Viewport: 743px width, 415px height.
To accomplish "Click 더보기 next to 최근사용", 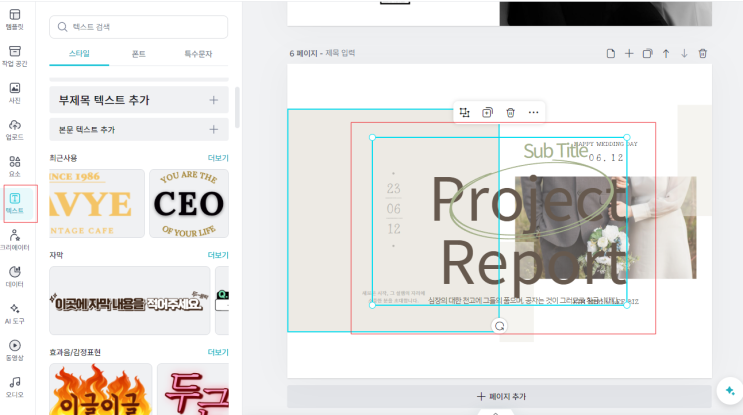I will 218,158.
